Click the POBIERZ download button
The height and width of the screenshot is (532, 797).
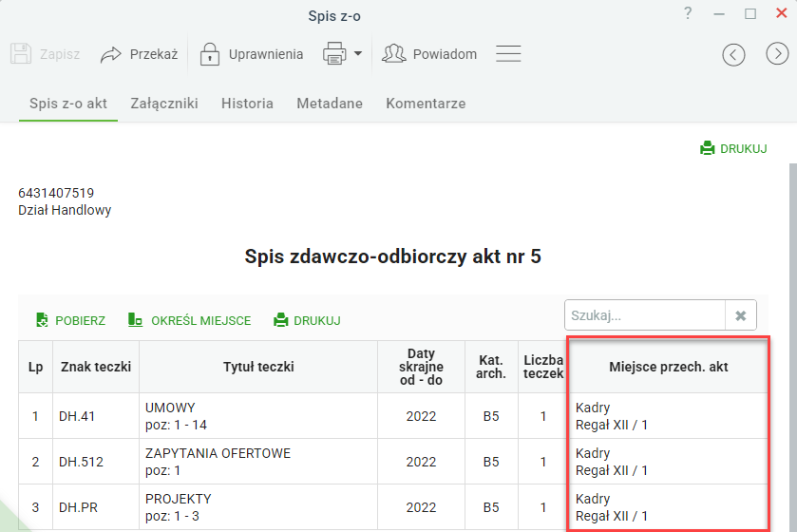click(70, 320)
